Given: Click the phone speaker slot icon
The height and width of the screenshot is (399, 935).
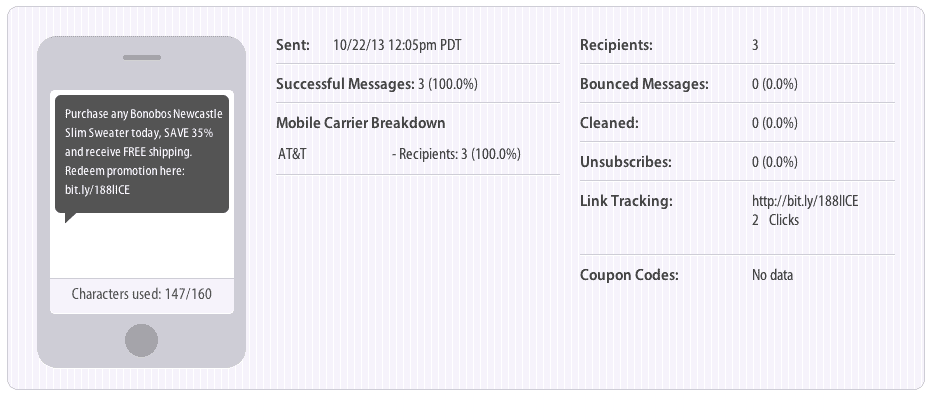Looking at the screenshot, I should pyautogui.click(x=142, y=58).
